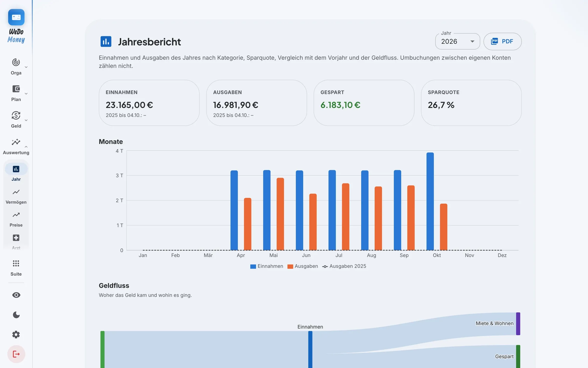Export report with PDF button

coord(502,41)
